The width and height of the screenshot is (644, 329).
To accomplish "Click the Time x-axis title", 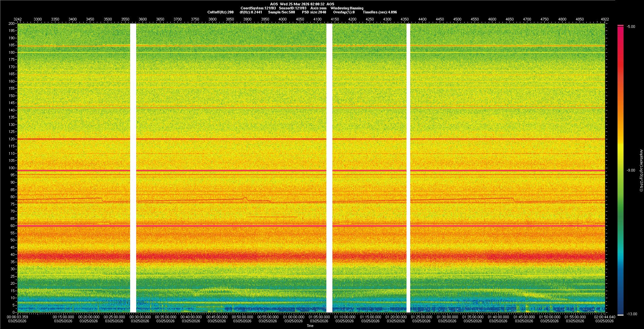I will click(310, 326).
